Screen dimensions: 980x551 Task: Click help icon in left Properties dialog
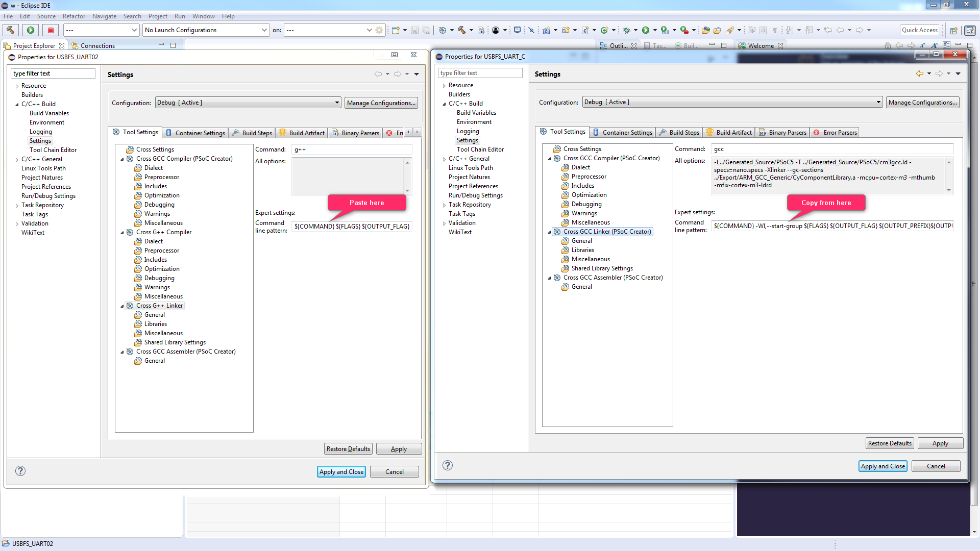click(20, 471)
